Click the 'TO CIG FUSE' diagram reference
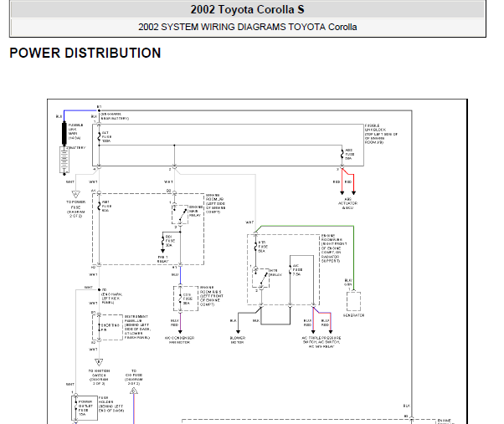The height and width of the screenshot is (424, 504). 134,377
